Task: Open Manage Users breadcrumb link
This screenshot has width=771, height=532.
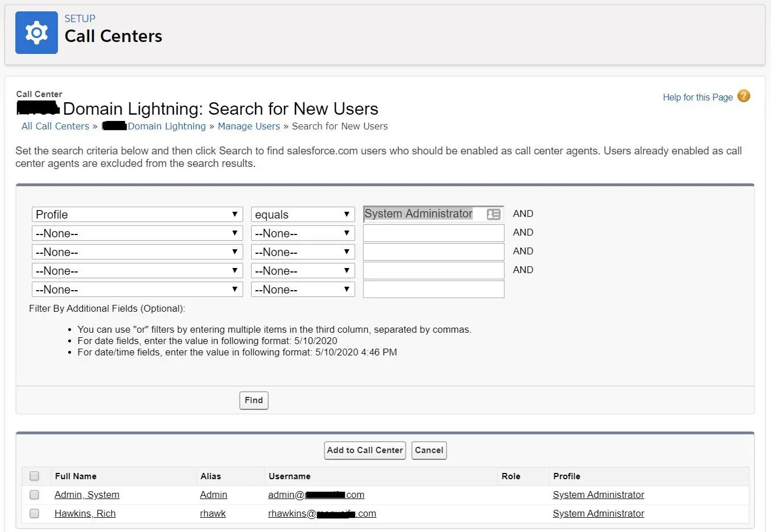Action: coord(249,126)
